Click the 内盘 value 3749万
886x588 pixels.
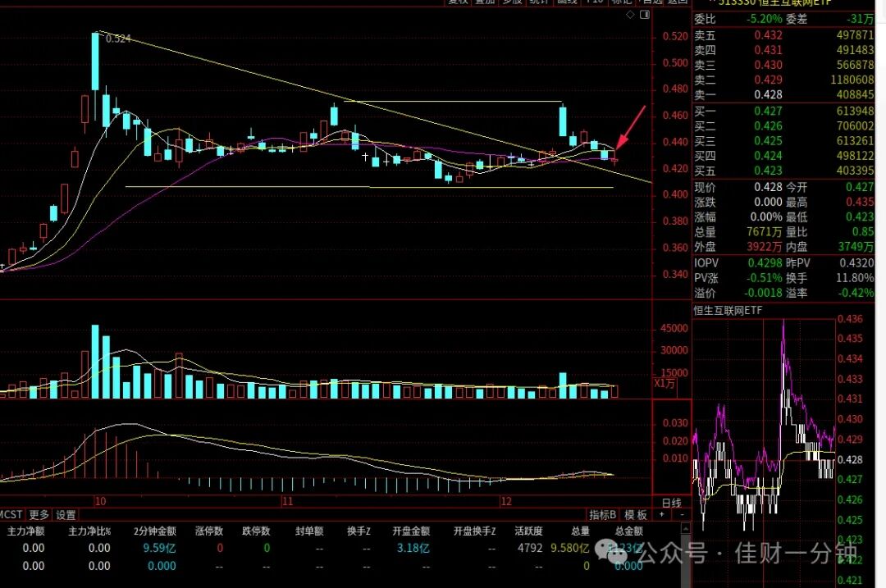click(x=856, y=246)
